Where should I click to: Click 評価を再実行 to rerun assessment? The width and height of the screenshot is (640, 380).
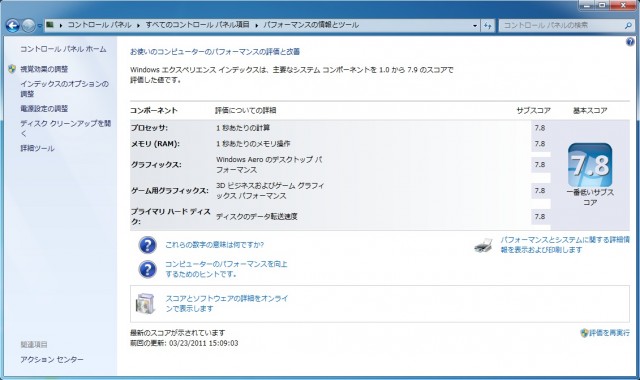[x=609, y=333]
